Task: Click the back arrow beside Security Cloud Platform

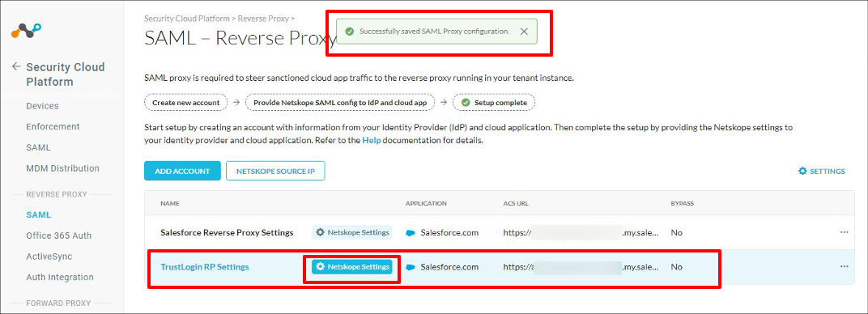Action: point(16,67)
